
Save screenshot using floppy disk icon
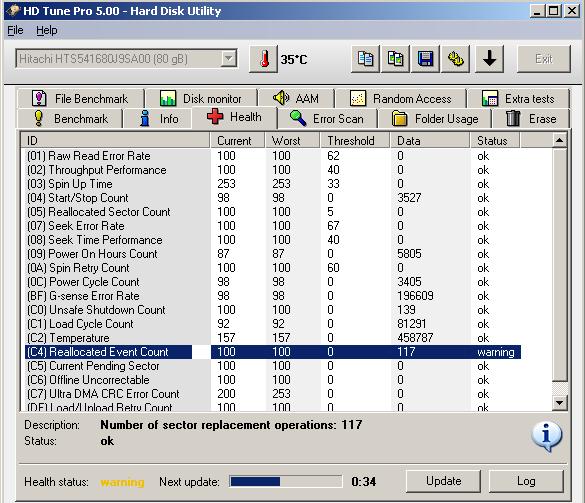(425, 59)
